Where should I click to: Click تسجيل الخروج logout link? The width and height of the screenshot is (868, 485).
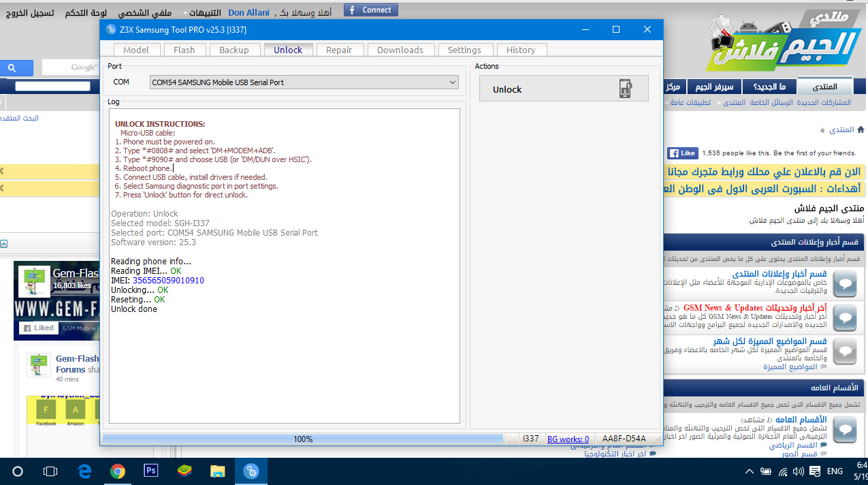click(31, 13)
